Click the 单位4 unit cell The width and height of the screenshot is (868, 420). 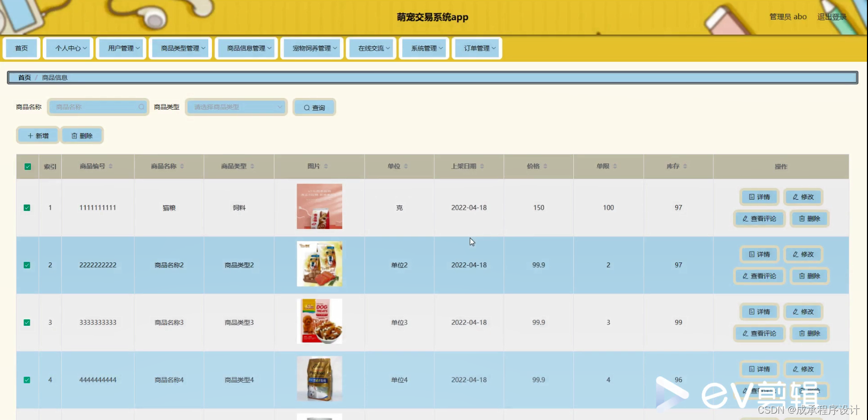coord(399,380)
